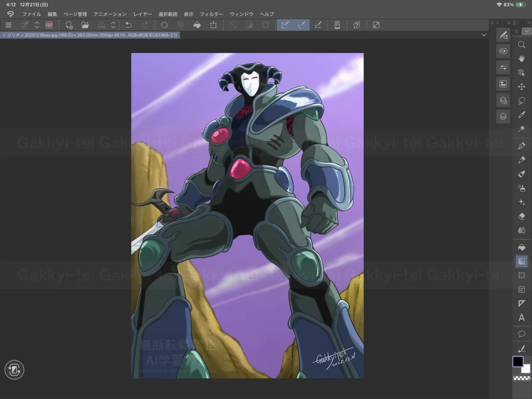Select the Ruler tool
532x399 pixels.
coord(522,304)
